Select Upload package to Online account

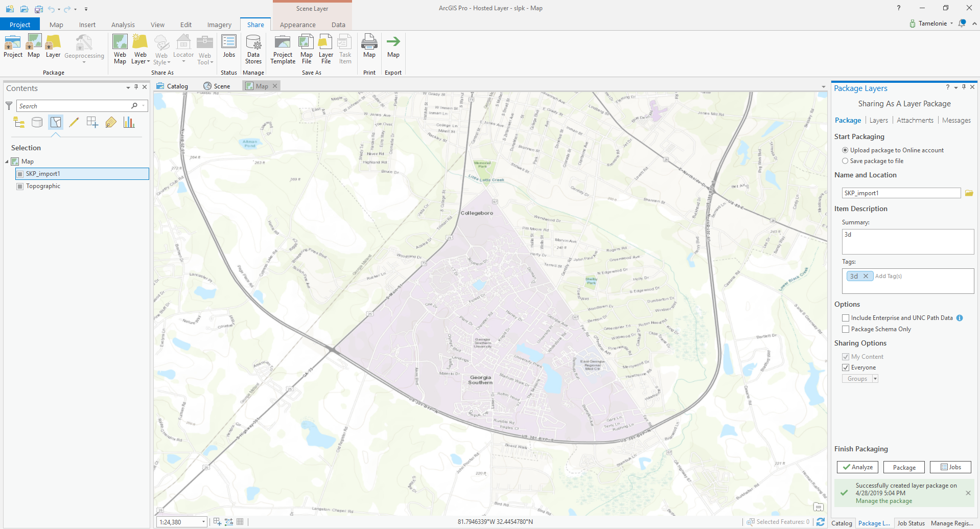point(845,150)
